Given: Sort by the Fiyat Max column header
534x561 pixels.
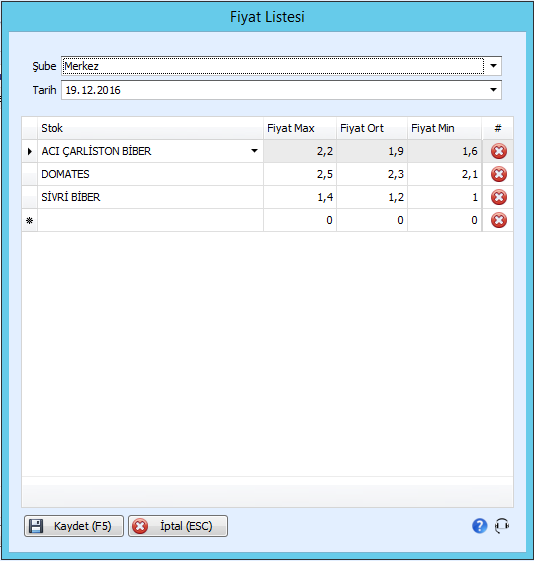Looking at the screenshot, I should [x=300, y=128].
